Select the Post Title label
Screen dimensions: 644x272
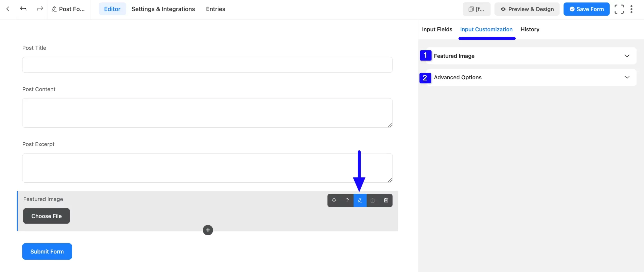[34, 48]
